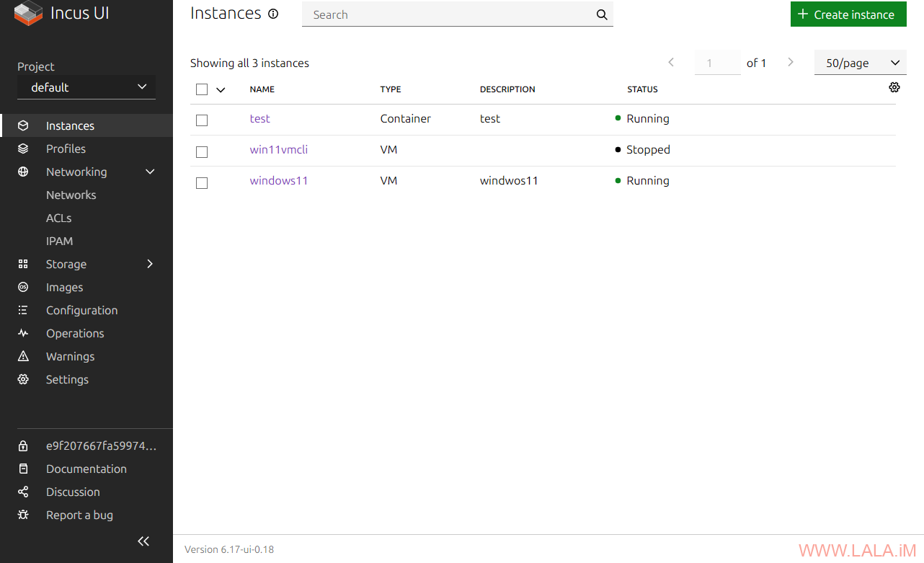Click next page arrow in pagination

pyautogui.click(x=791, y=63)
